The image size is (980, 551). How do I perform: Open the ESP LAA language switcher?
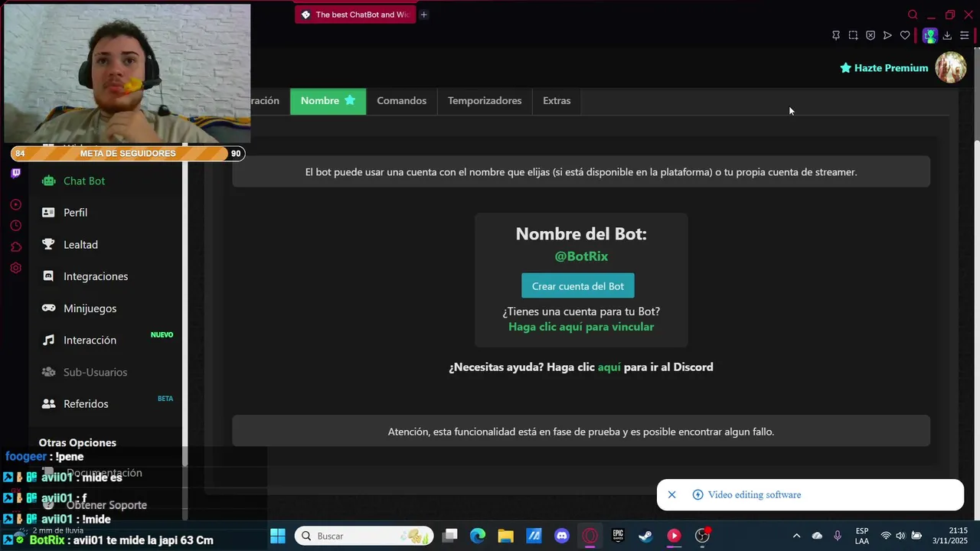(862, 536)
